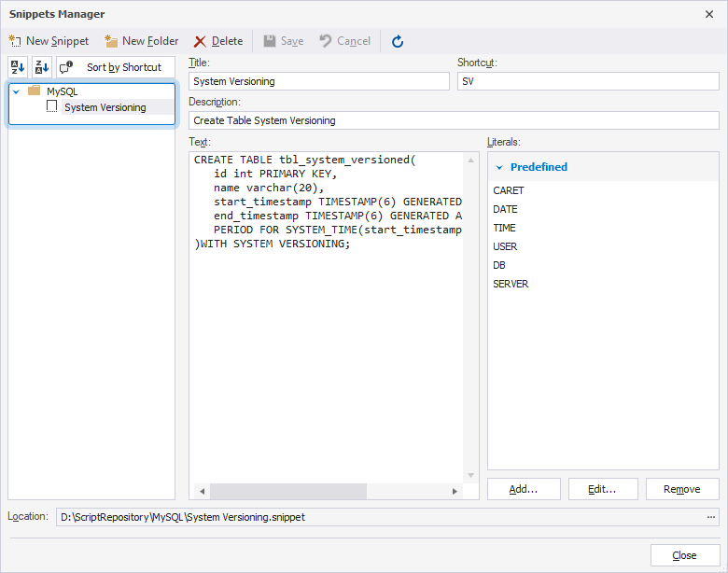Toggle Sort by Shortcut option
The height and width of the screenshot is (573, 728).
pos(116,67)
